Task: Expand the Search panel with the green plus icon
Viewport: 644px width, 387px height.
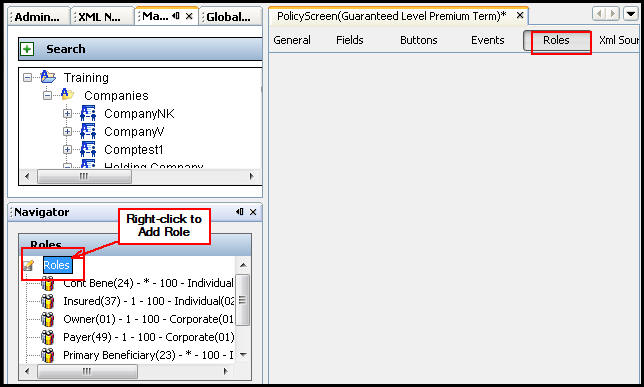Action: [x=27, y=49]
